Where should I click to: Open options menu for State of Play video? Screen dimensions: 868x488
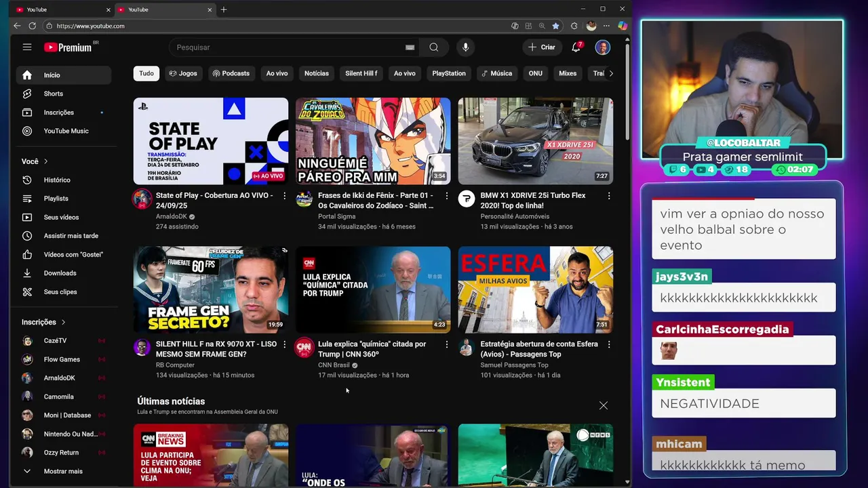pos(284,196)
